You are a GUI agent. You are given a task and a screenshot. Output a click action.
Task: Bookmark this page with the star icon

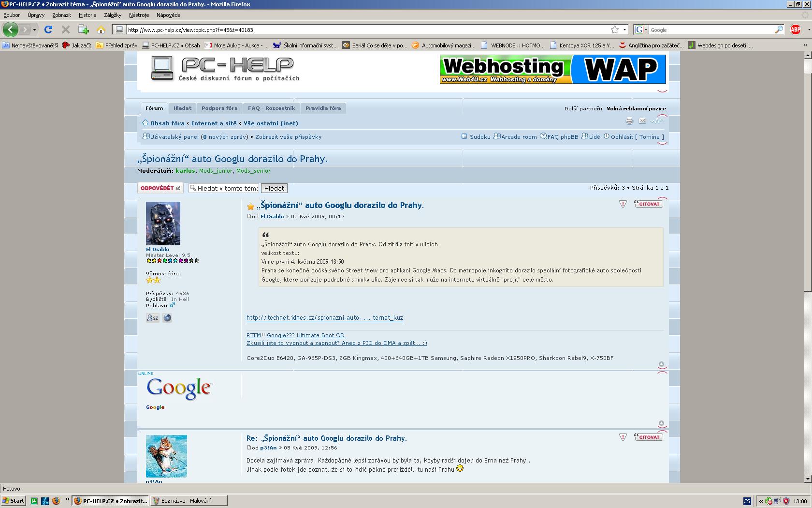pos(615,30)
